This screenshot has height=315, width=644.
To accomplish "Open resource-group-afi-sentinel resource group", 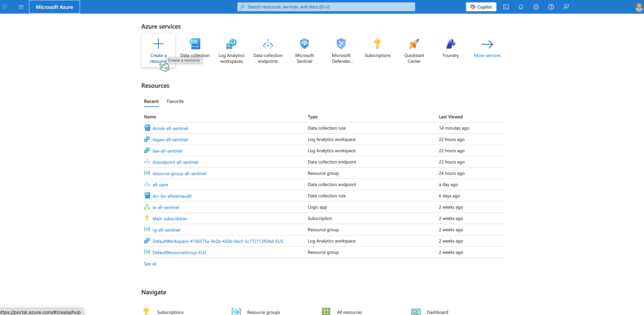I will pos(180,173).
